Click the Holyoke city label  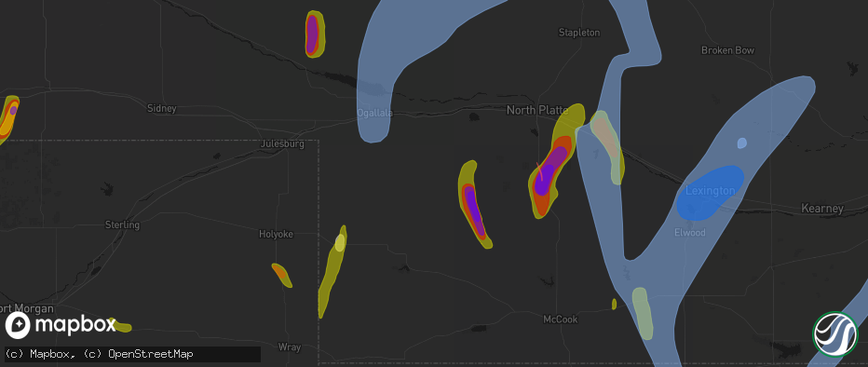pos(277,234)
